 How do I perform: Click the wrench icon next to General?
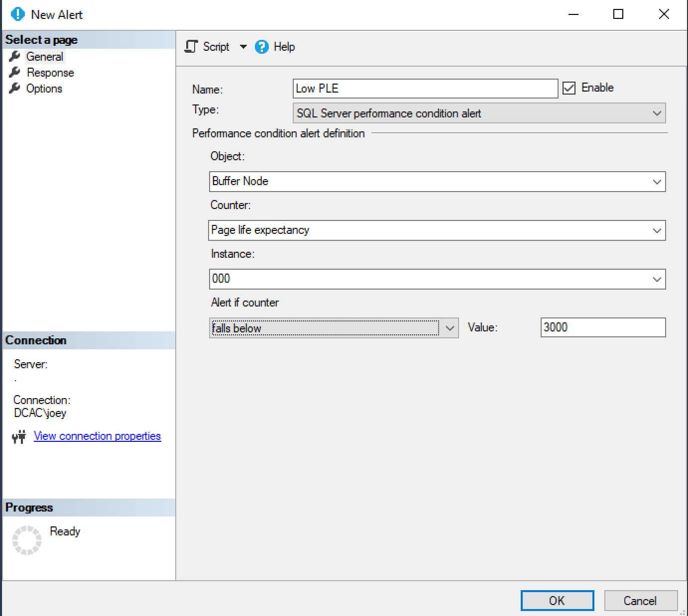tap(15, 57)
